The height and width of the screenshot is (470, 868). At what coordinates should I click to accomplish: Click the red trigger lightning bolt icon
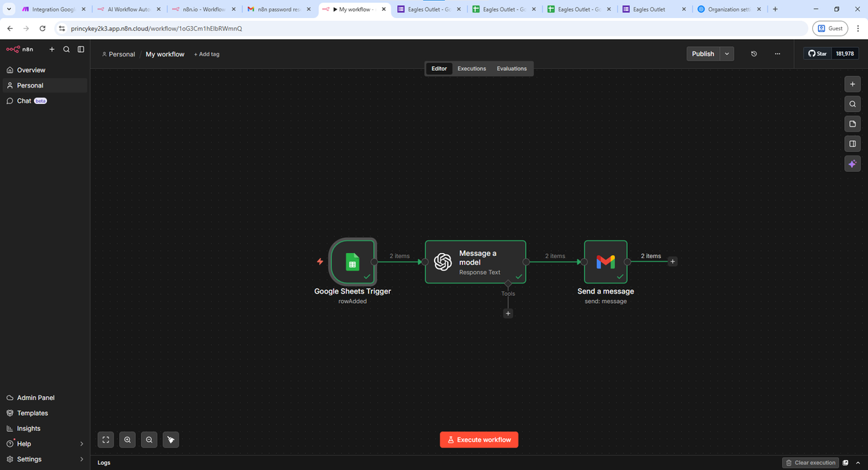click(320, 262)
